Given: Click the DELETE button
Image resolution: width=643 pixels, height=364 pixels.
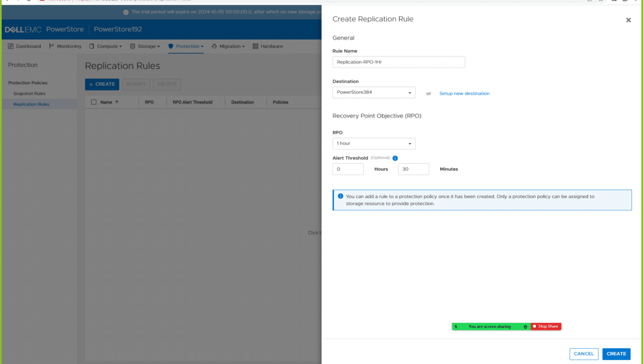Looking at the screenshot, I should pyautogui.click(x=167, y=85).
